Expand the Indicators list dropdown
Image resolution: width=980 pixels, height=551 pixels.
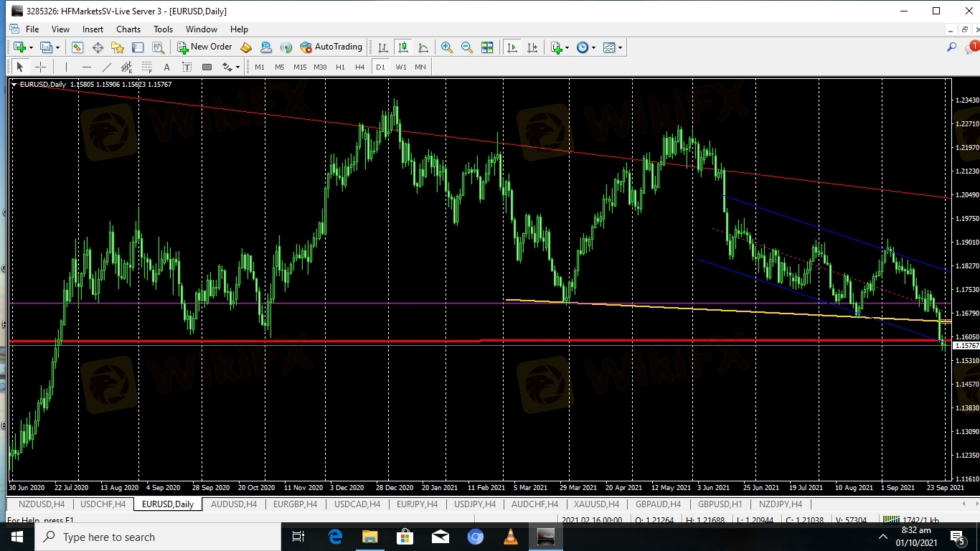[x=567, y=48]
